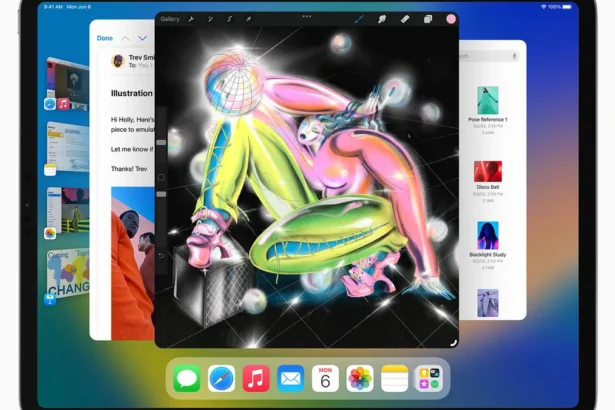Open Pose Reference 1 file

click(488, 100)
